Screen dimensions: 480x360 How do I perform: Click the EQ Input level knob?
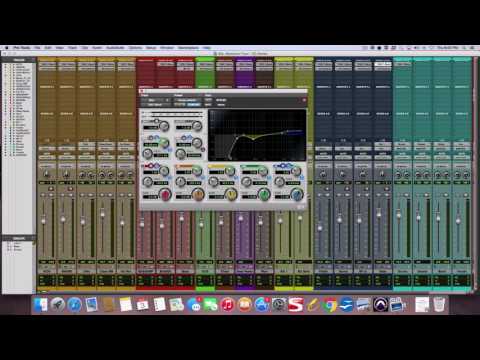point(164,126)
